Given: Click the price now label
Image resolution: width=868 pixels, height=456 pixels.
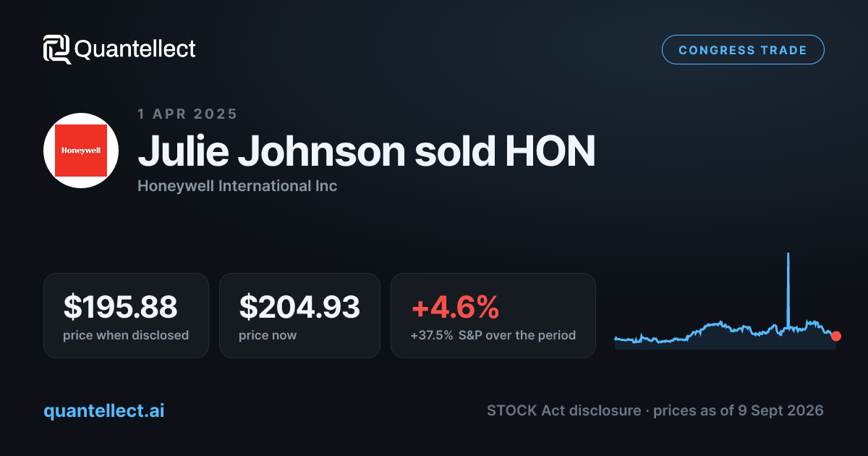Looking at the screenshot, I should click(x=268, y=335).
